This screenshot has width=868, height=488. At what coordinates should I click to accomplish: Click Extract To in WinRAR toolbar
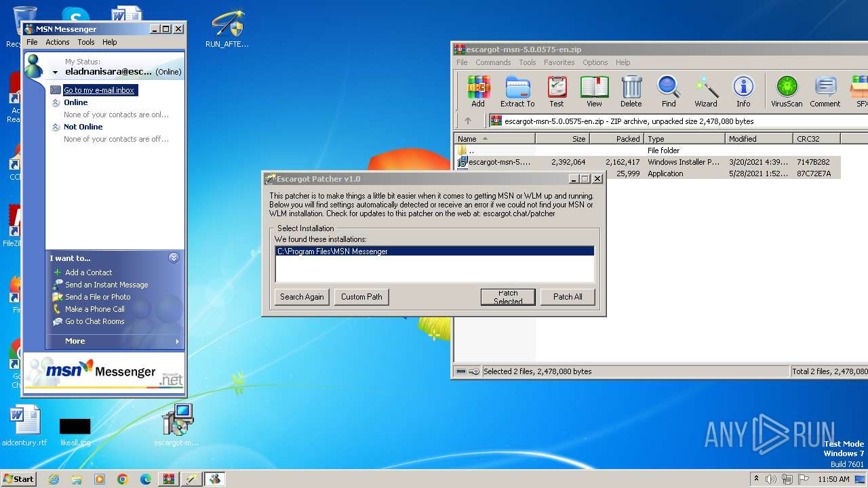pyautogui.click(x=517, y=91)
